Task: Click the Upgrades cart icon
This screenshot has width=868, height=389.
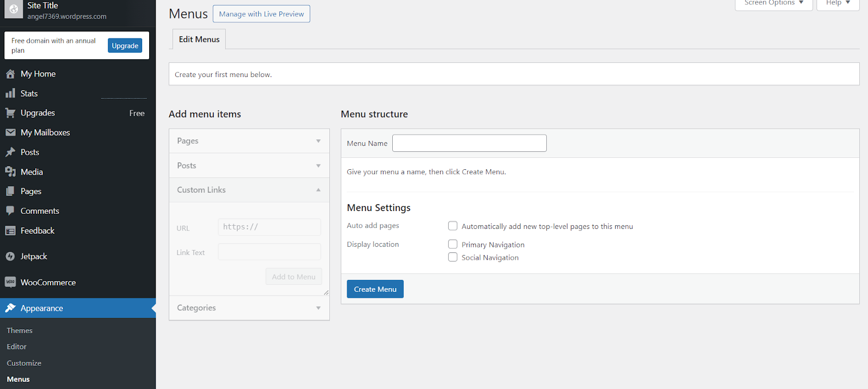Action: [x=10, y=113]
